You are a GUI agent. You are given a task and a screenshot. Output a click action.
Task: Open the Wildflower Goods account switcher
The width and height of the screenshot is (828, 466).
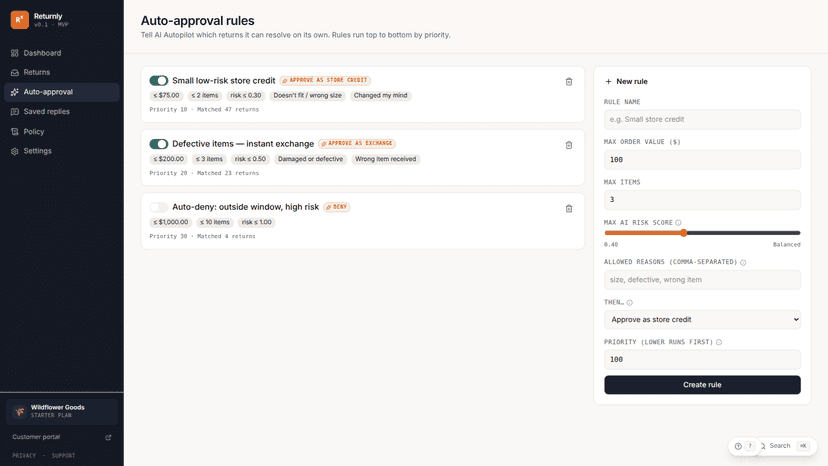62,411
